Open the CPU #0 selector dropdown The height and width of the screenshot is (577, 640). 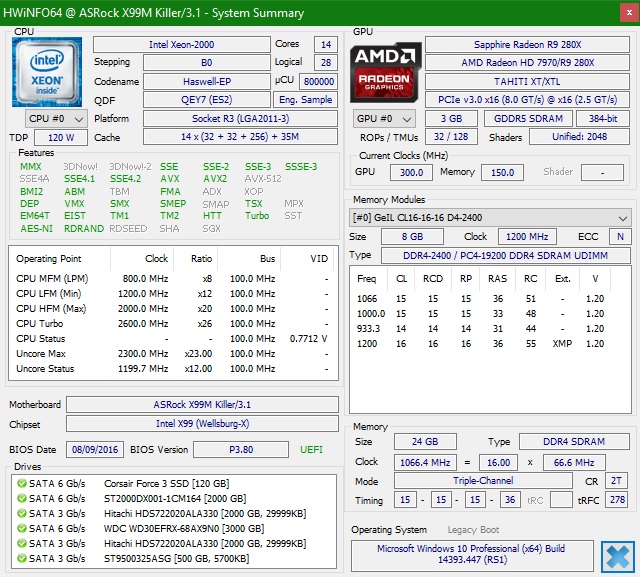[56, 119]
